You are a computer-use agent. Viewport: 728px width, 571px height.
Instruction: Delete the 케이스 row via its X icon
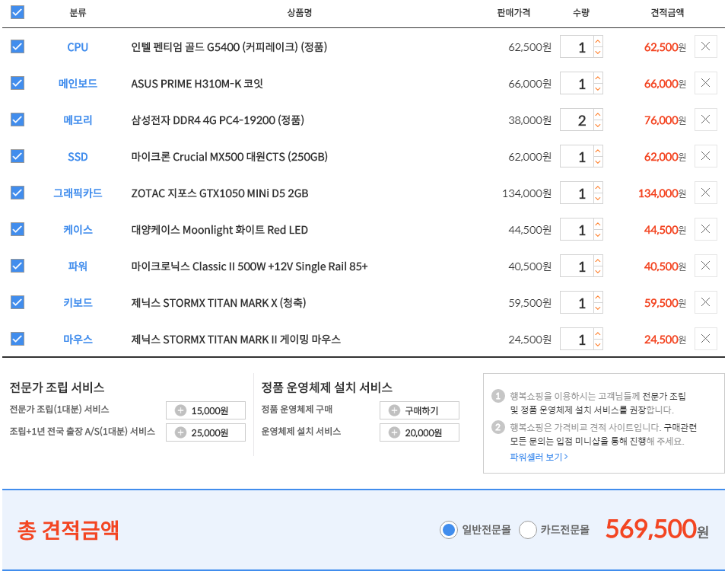(705, 229)
